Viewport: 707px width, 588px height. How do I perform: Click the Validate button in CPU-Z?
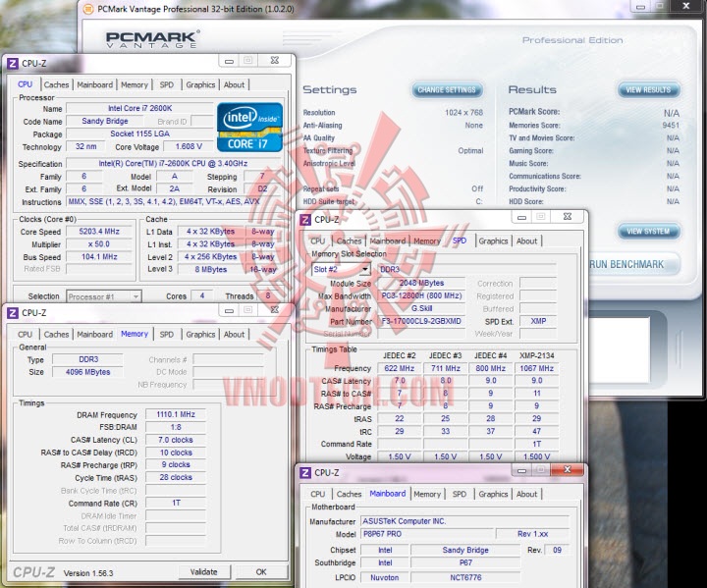(x=204, y=572)
